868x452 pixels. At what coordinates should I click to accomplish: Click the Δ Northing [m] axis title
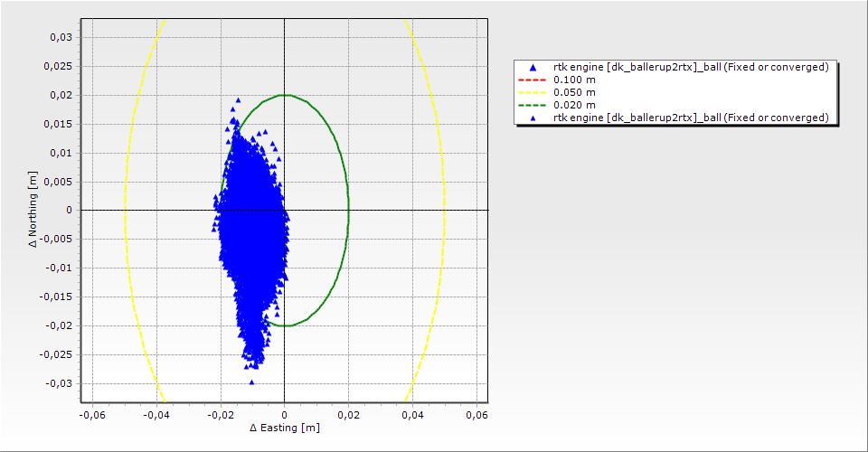pos(34,210)
